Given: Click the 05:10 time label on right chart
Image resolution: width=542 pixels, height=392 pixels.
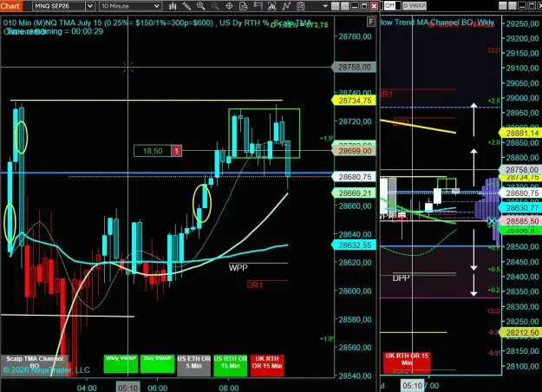Looking at the screenshot, I should (413, 385).
